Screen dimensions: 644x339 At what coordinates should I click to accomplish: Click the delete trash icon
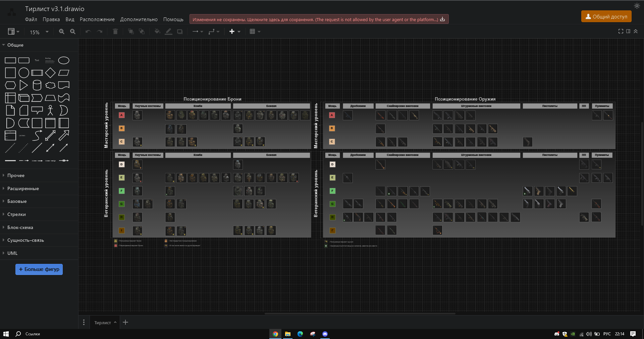115,32
